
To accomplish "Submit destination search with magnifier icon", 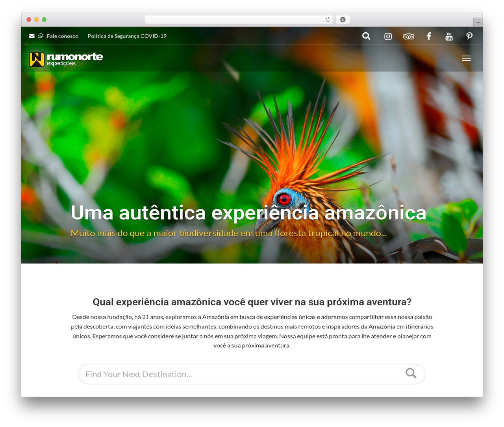I will click(x=411, y=373).
